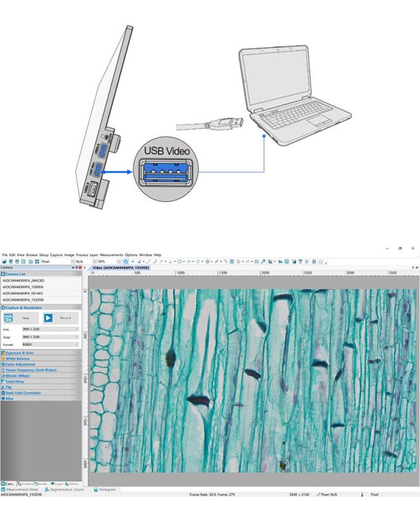Select the text annotation tool icon
The height and width of the screenshot is (508, 420).
coord(232,262)
